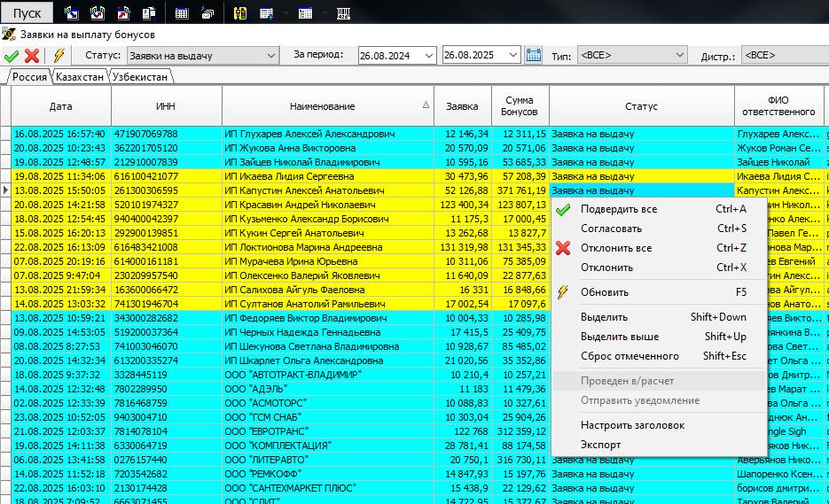Select cell ООО "ЕВРОТРАНС"

coord(328,431)
